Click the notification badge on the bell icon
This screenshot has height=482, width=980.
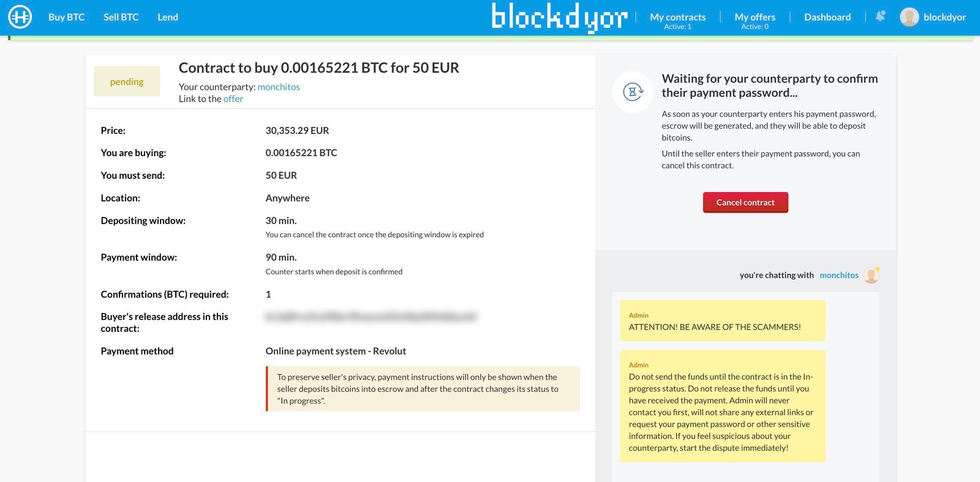pyautogui.click(x=884, y=12)
